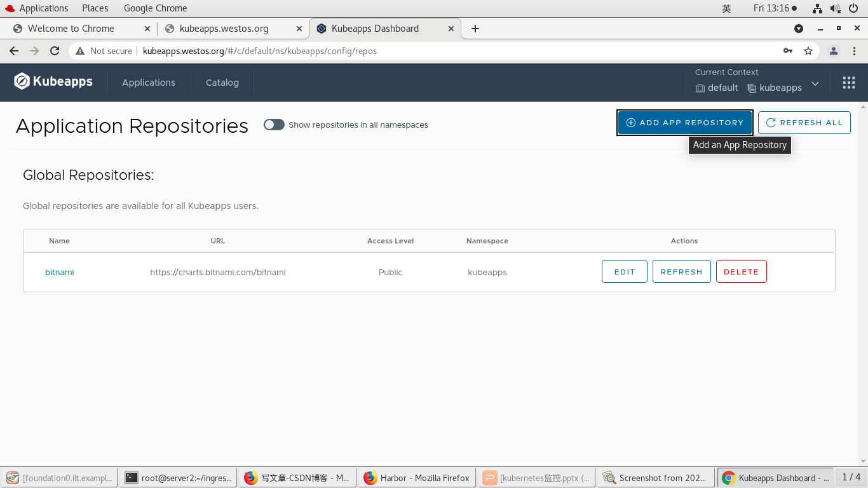Switch to the Welcome to Chrome tab
This screenshot has width=868, height=488.
click(x=81, y=29)
